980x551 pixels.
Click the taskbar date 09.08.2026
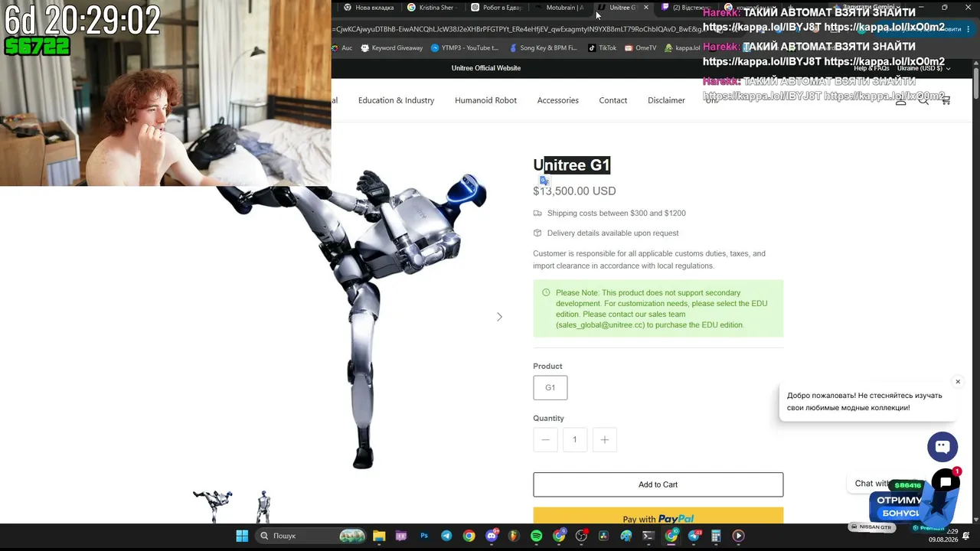(943, 540)
